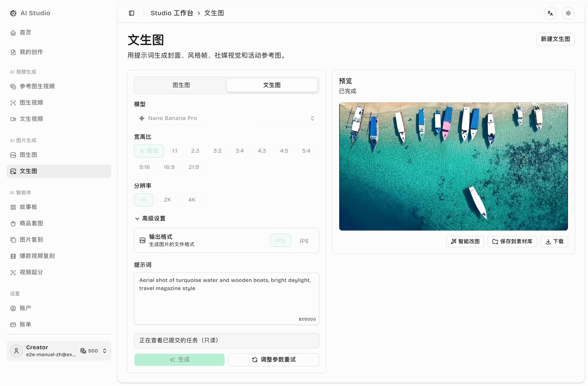Screen dimensions: 588x386
Task: Click the 账户 user circle icon
Action: (x=13, y=308)
